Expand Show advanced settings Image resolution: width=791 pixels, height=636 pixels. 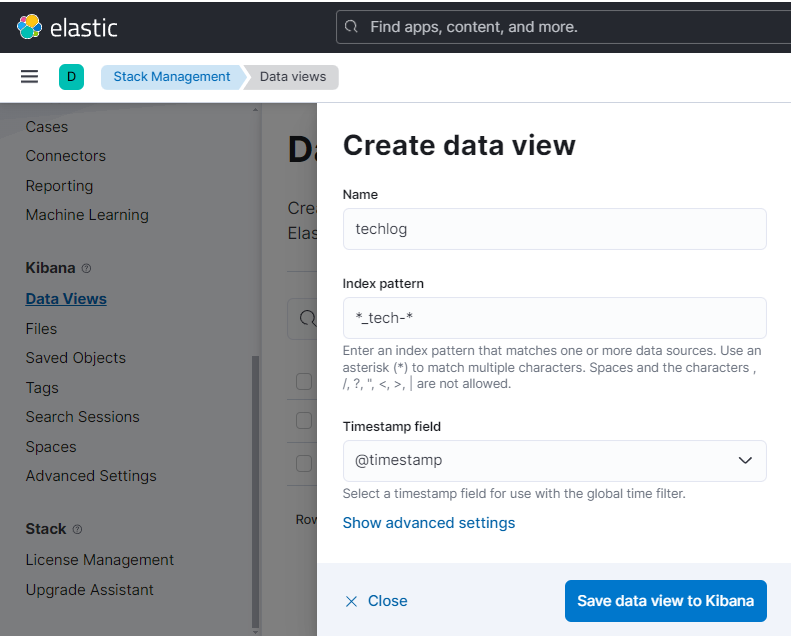429,523
